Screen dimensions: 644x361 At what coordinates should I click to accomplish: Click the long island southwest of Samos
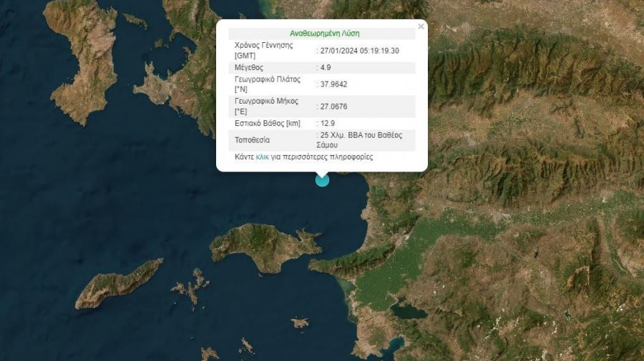click(118, 284)
